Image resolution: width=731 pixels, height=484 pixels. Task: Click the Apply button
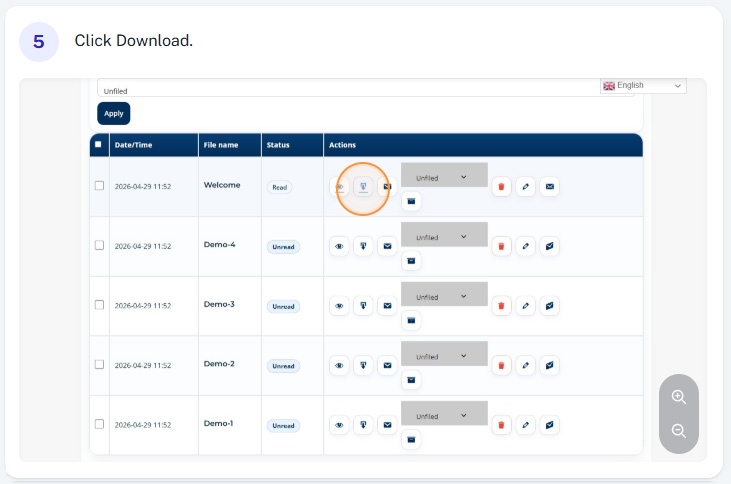114,114
